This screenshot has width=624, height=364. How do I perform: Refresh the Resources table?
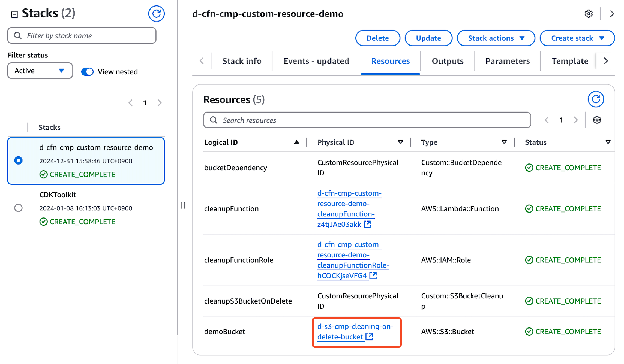coord(596,99)
